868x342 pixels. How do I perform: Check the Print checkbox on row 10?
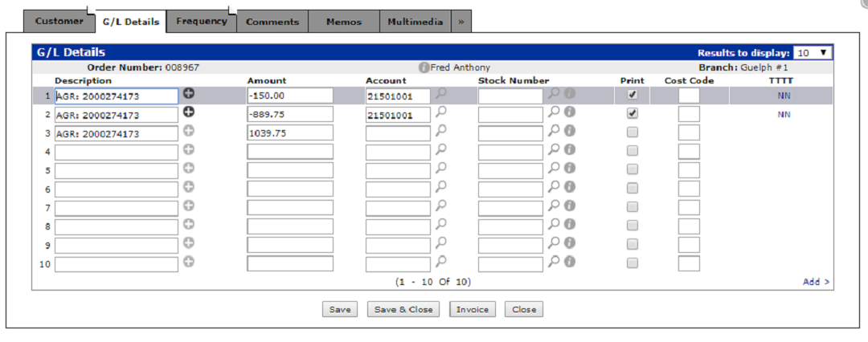(x=632, y=263)
